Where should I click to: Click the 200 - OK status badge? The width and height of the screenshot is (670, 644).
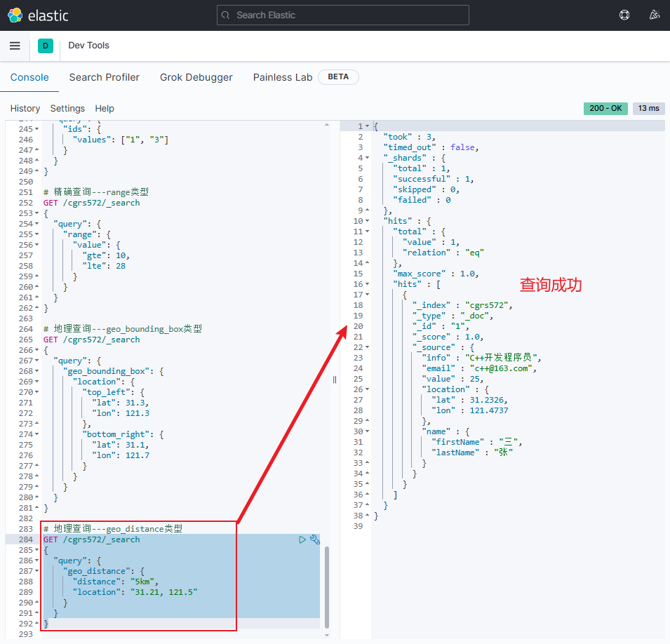point(605,109)
